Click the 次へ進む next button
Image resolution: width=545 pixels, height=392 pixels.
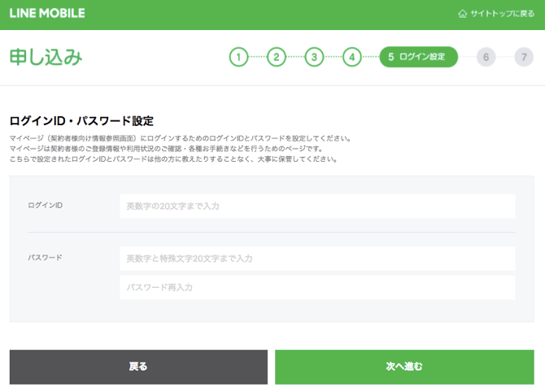tap(404, 367)
